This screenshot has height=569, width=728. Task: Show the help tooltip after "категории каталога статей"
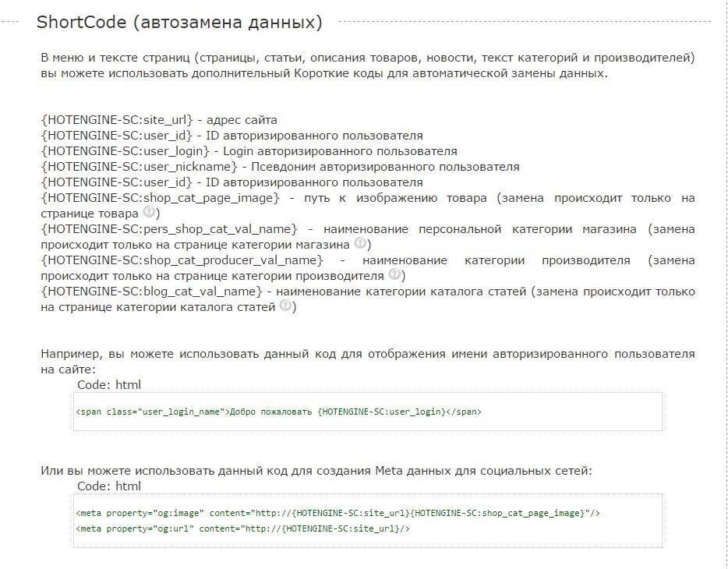coord(285,306)
